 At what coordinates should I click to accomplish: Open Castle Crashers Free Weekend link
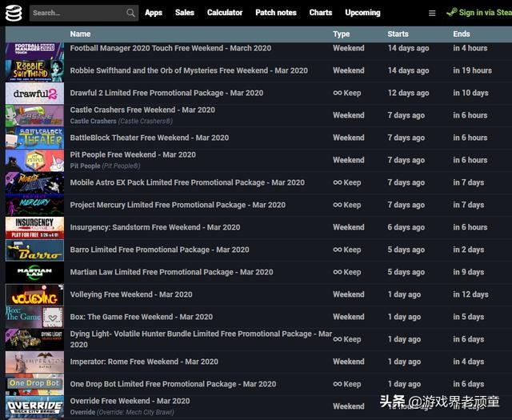[x=142, y=110]
